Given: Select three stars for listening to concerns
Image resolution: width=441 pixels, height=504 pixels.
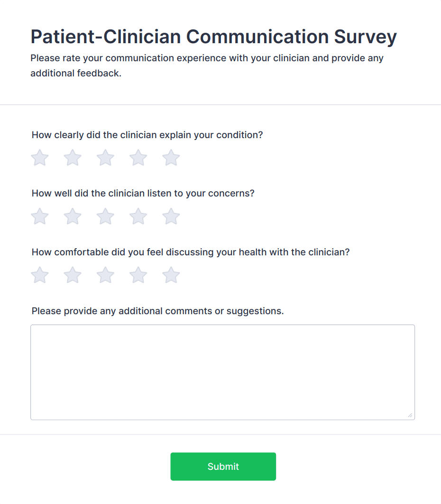Looking at the screenshot, I should point(105,217).
